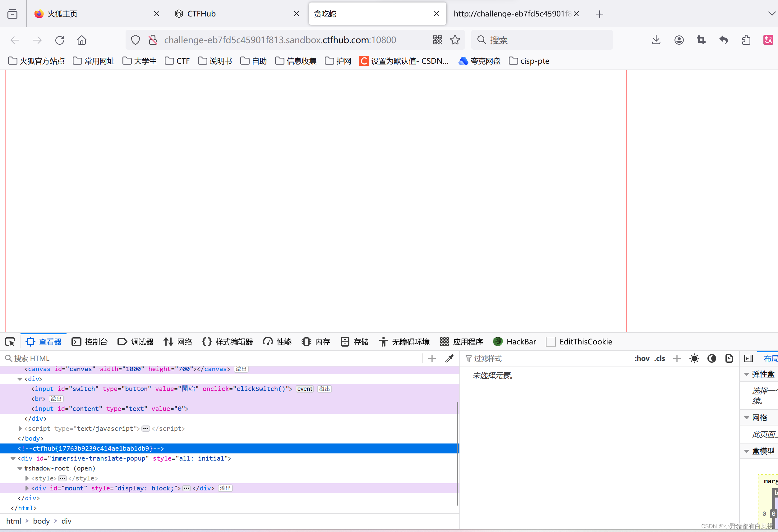Open the downloads panel
The width and height of the screenshot is (778, 532).
pos(656,40)
